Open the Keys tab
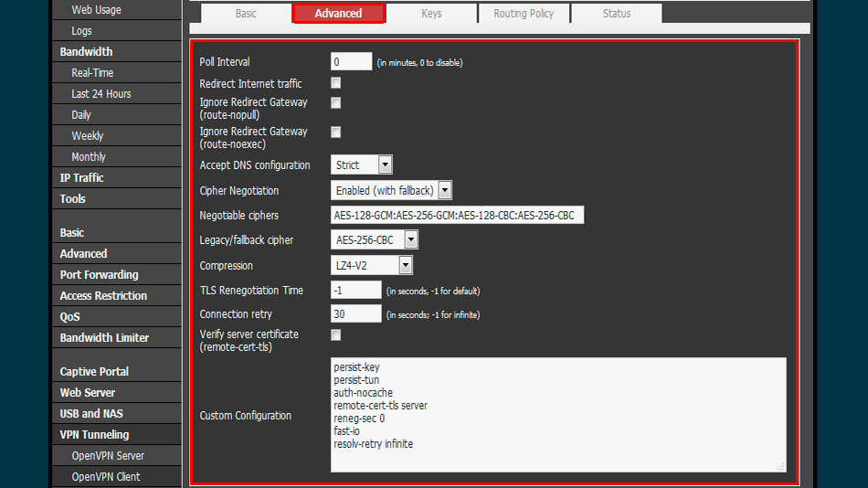The height and width of the screenshot is (488, 868). (x=431, y=14)
